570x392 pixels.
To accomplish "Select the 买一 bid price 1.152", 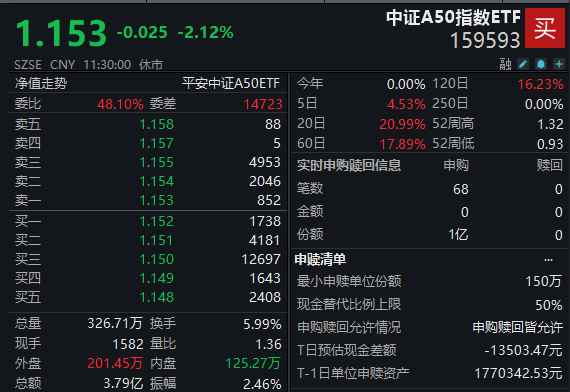I will click(157, 221).
